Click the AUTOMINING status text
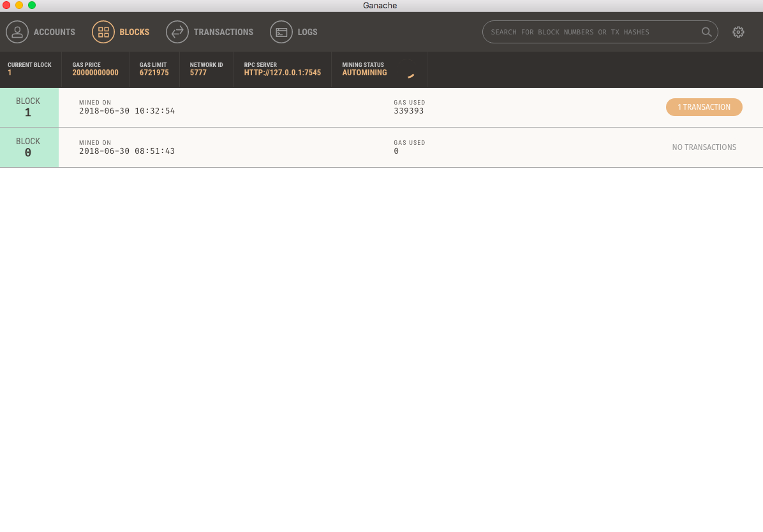Screen dimensions: 763x532 [x=364, y=73]
